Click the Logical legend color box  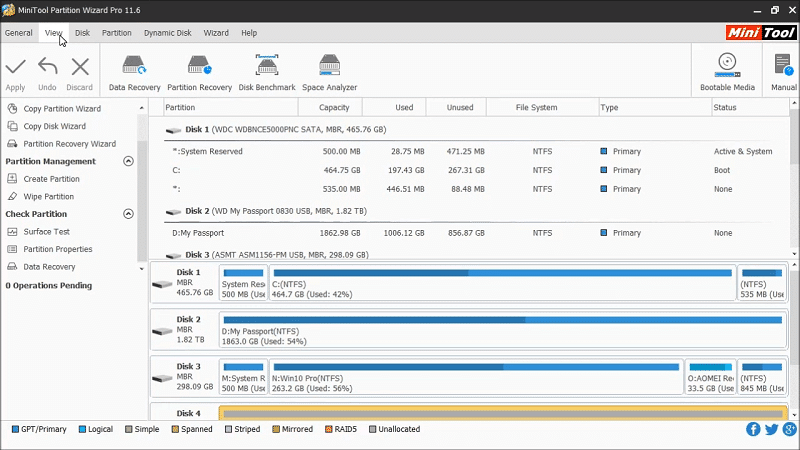point(82,429)
